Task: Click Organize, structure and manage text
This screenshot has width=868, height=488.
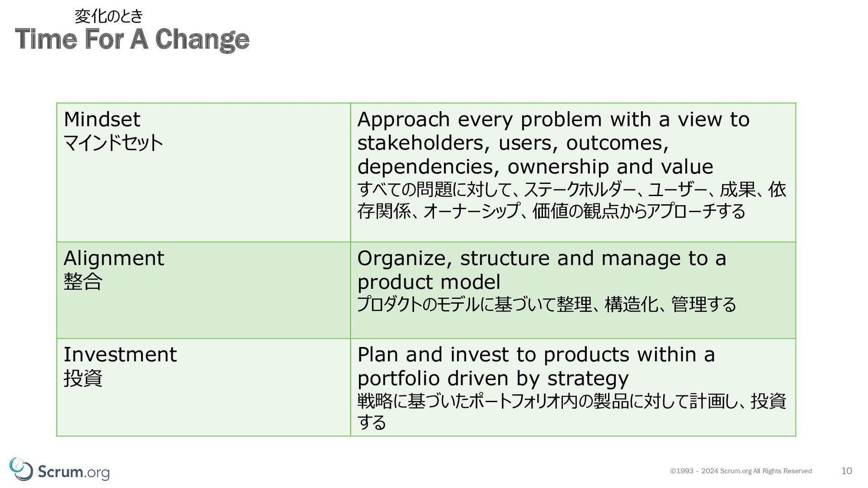Action: (542, 270)
